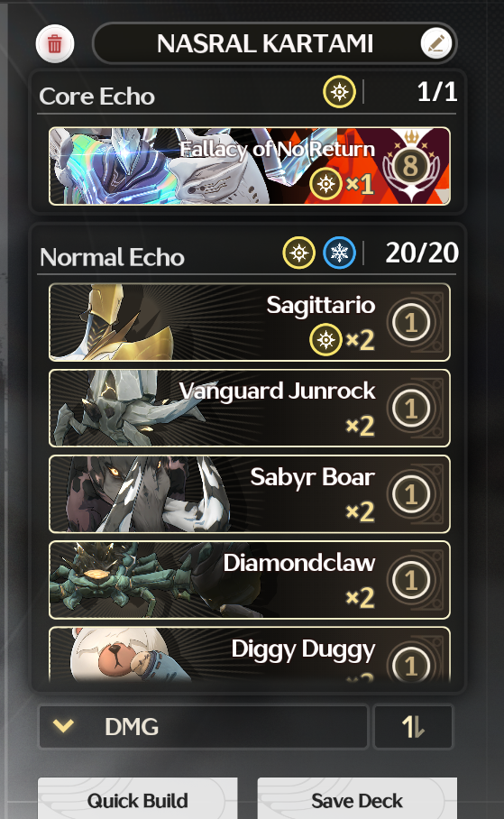This screenshot has width=504, height=819.
Task: Click the cost 1 badge on Diamondclaw
Action: (x=411, y=580)
